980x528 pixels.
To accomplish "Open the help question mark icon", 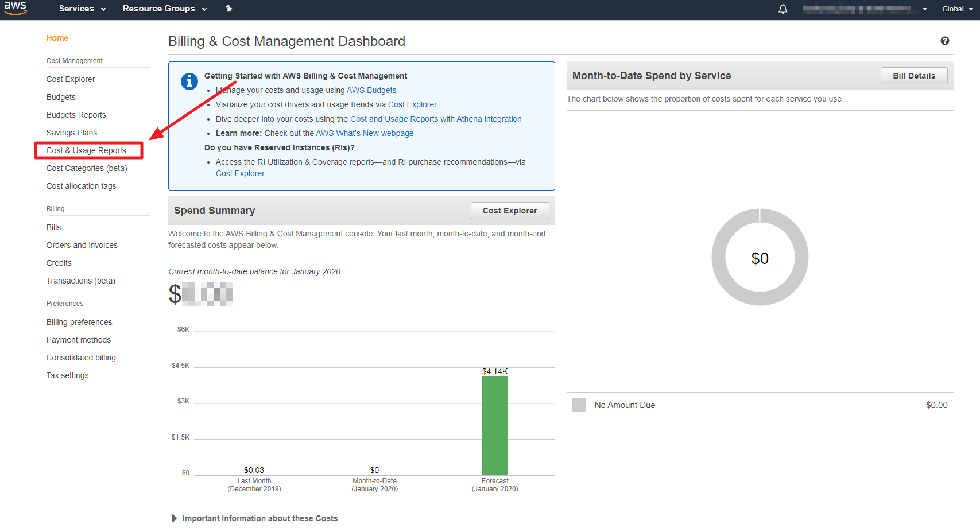I will 944,41.
